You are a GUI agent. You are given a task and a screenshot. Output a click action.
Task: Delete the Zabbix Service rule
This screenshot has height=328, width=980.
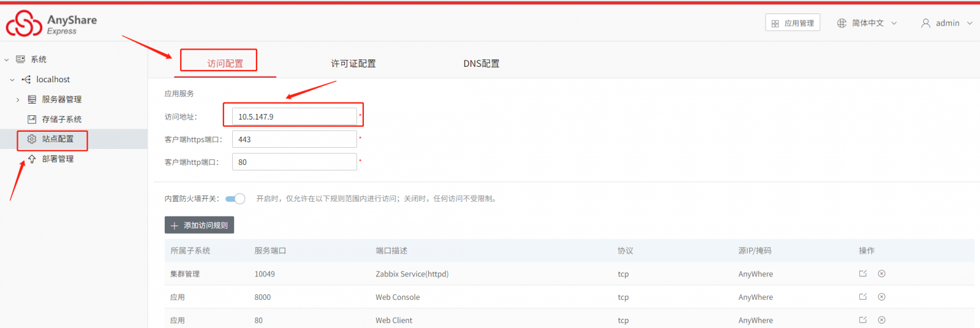(x=881, y=273)
